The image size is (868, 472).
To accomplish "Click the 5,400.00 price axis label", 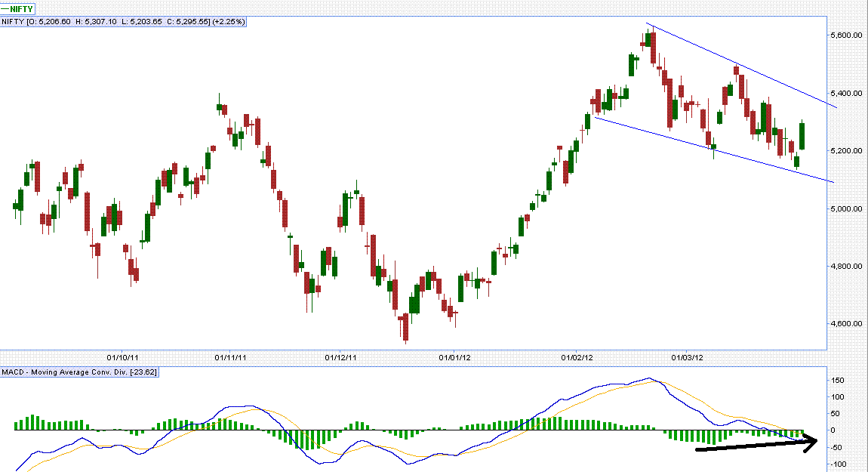I will (x=846, y=93).
